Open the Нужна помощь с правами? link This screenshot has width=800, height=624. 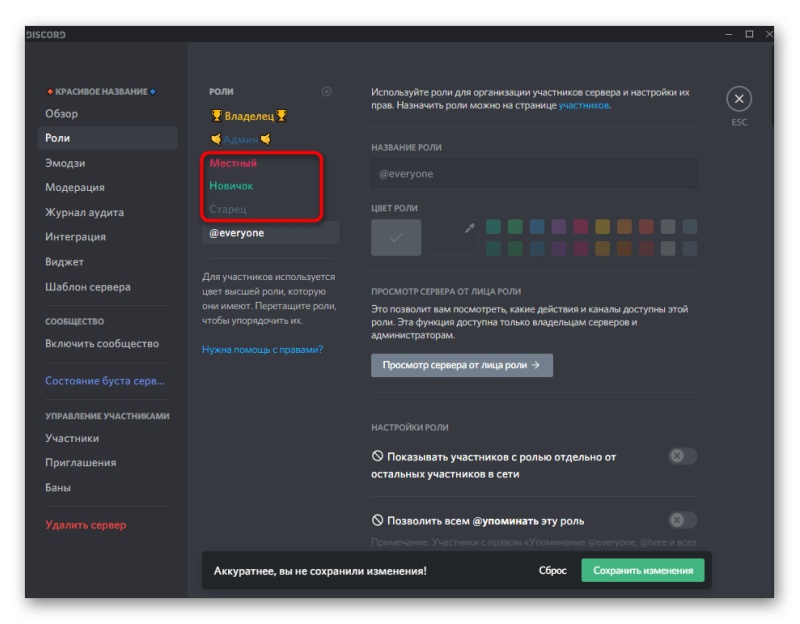pyautogui.click(x=262, y=350)
